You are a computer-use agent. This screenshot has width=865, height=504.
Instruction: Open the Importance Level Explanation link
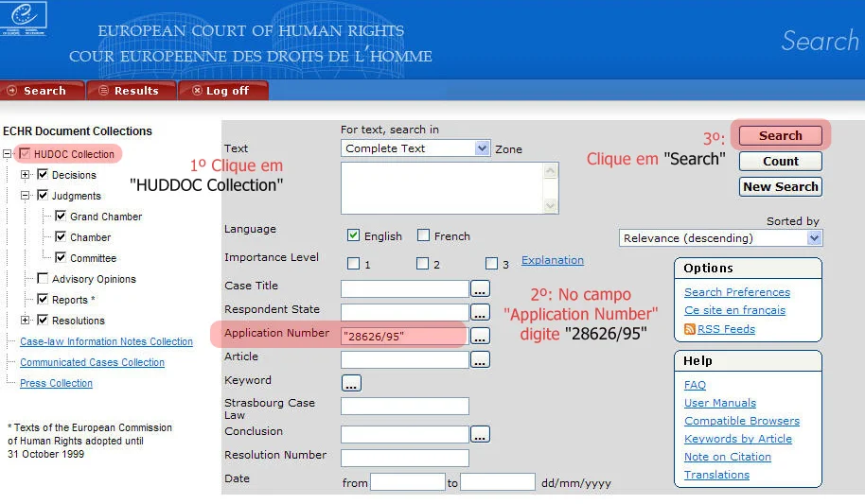click(x=552, y=260)
